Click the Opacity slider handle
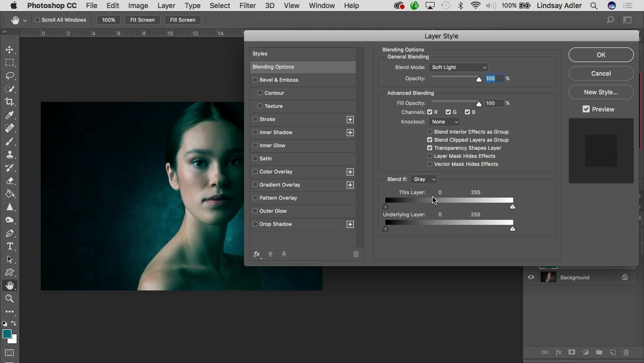Image resolution: width=644 pixels, height=363 pixels. pos(479,79)
